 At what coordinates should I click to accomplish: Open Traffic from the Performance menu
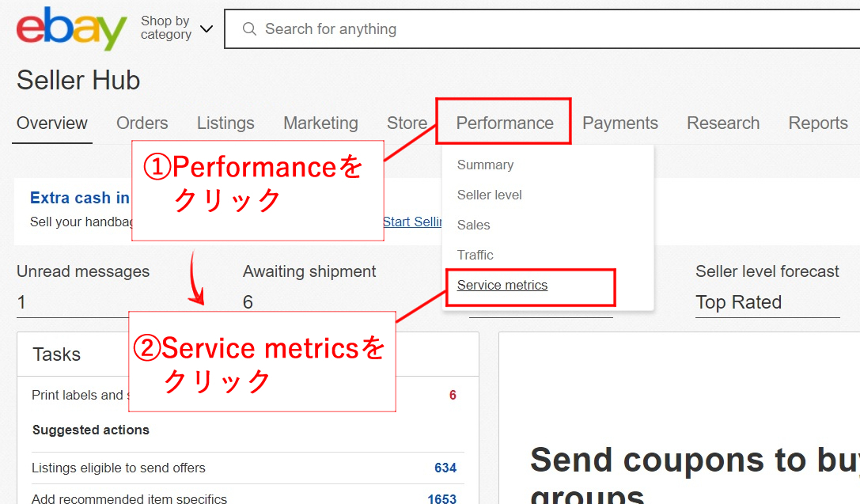click(475, 256)
